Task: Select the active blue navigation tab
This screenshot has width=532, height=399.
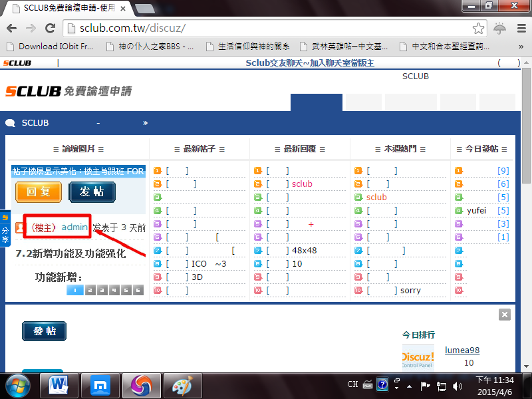Action: [x=317, y=102]
